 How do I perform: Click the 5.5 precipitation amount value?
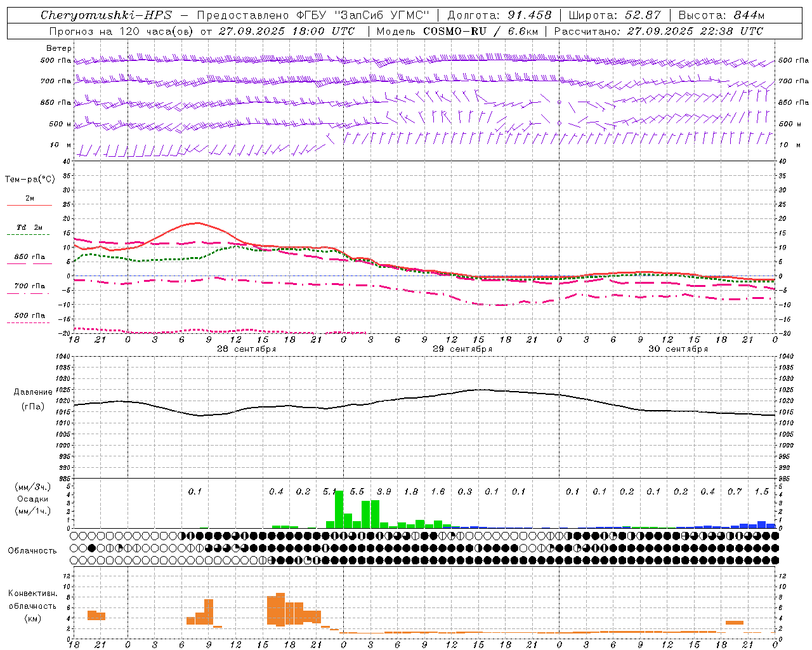tap(357, 491)
